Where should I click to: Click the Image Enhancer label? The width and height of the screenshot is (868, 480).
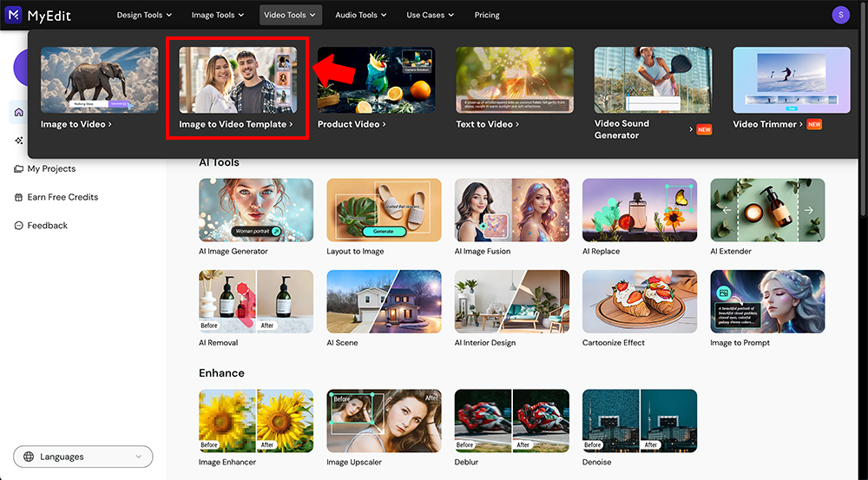pos(227,463)
